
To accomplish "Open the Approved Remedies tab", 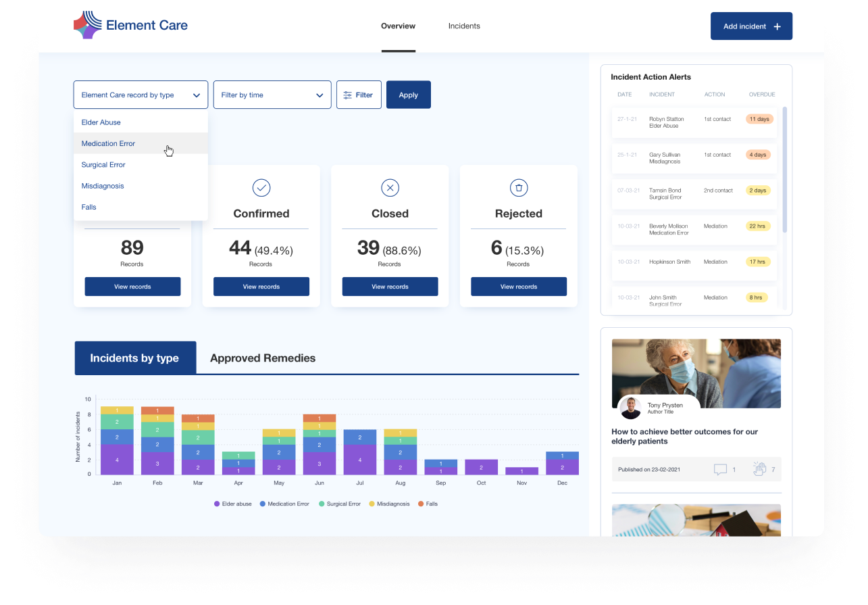I will click(262, 358).
